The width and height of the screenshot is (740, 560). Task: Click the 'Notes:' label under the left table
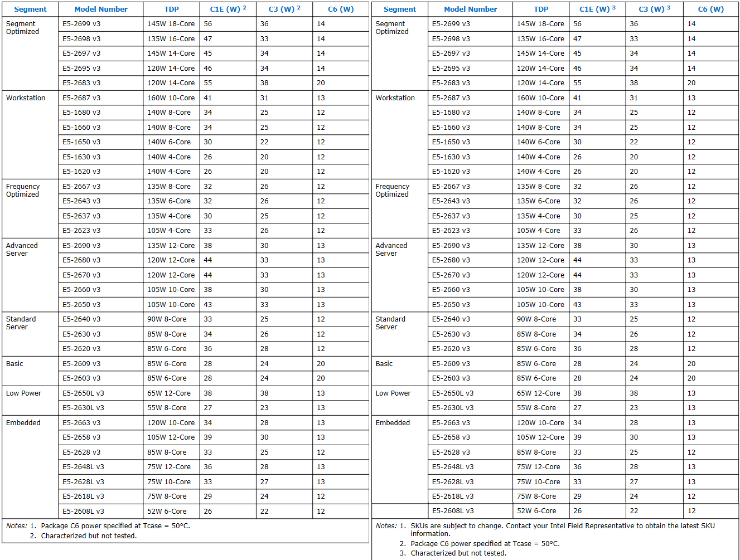click(x=17, y=526)
